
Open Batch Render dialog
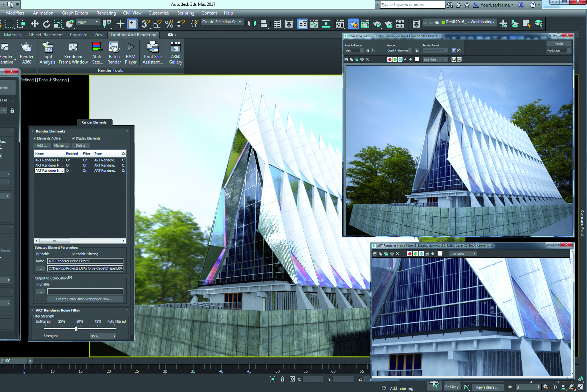tap(114, 53)
